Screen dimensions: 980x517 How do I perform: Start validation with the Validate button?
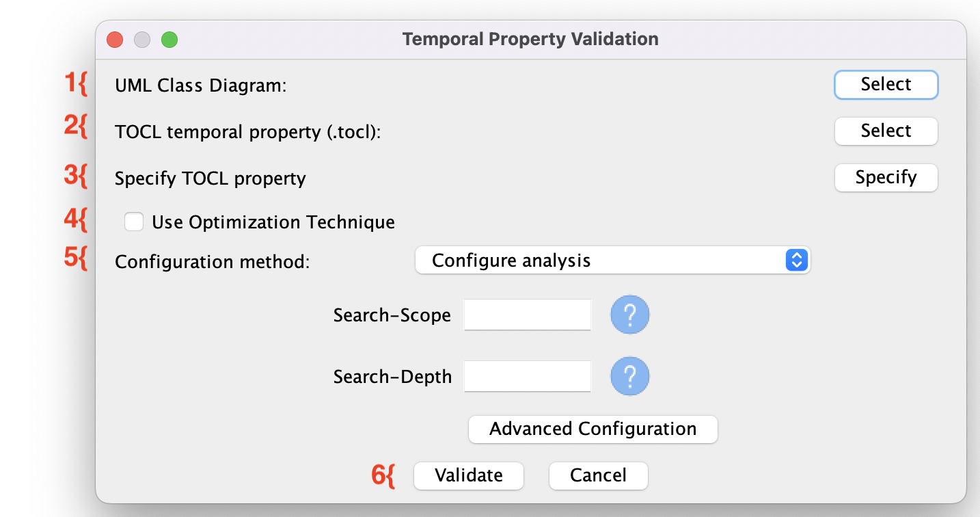tap(468, 475)
